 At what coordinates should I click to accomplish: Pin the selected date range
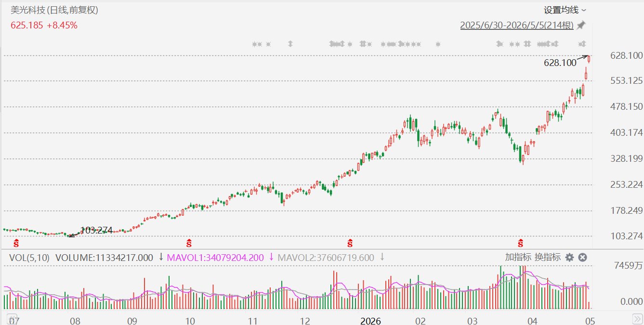(581, 25)
